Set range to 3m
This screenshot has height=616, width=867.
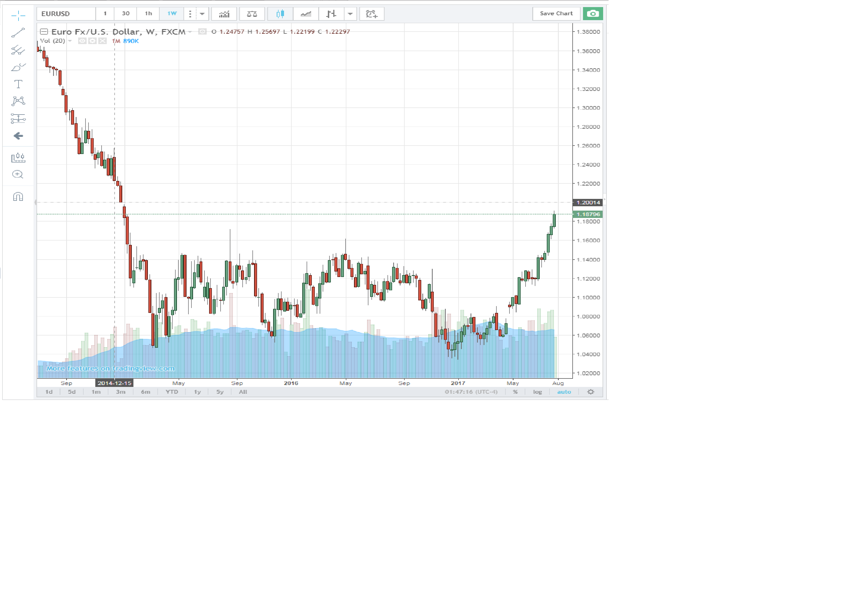[x=121, y=392]
